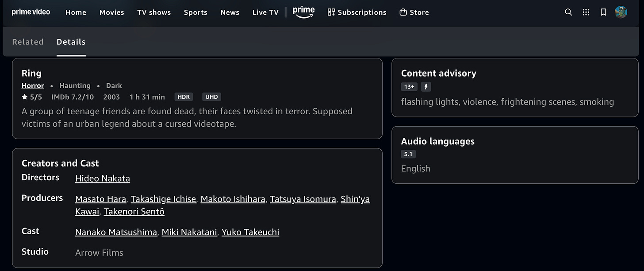Open cast member Miki Nakatani link

(189, 232)
